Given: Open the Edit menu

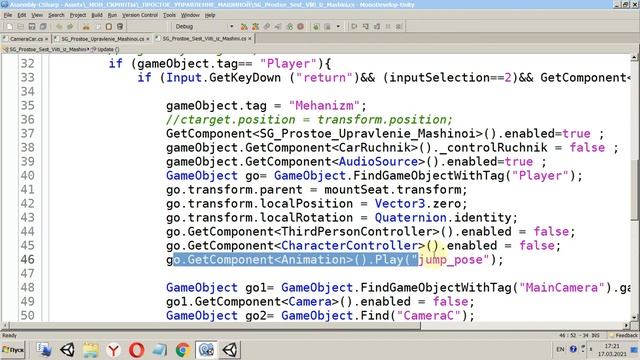Looking at the screenshot, I should pos(22,15).
